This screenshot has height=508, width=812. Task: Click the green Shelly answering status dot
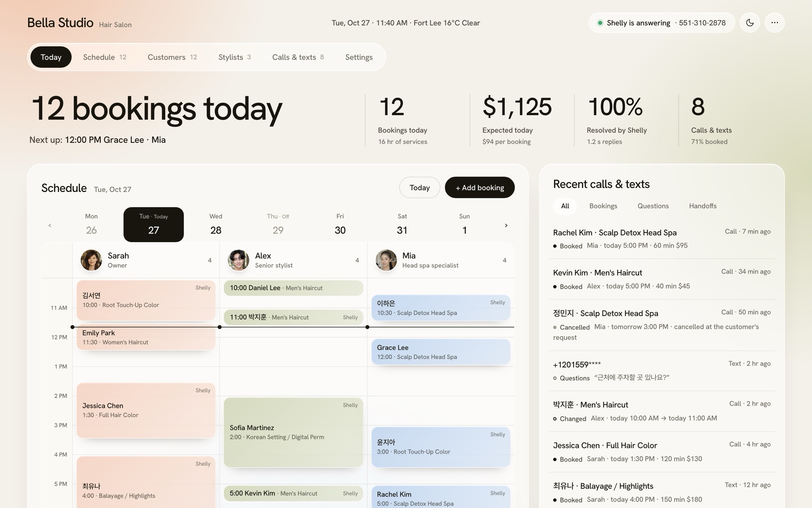click(x=600, y=23)
